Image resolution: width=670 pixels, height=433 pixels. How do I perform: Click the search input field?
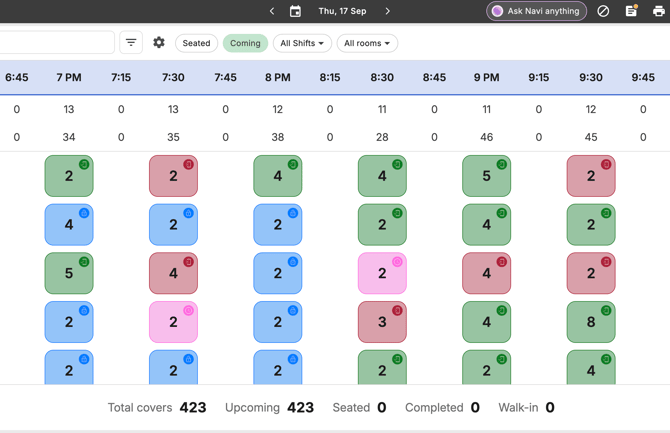(56, 42)
